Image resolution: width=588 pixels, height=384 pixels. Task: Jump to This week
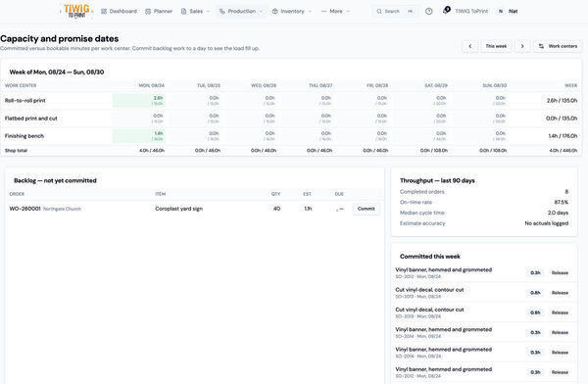tap(496, 46)
